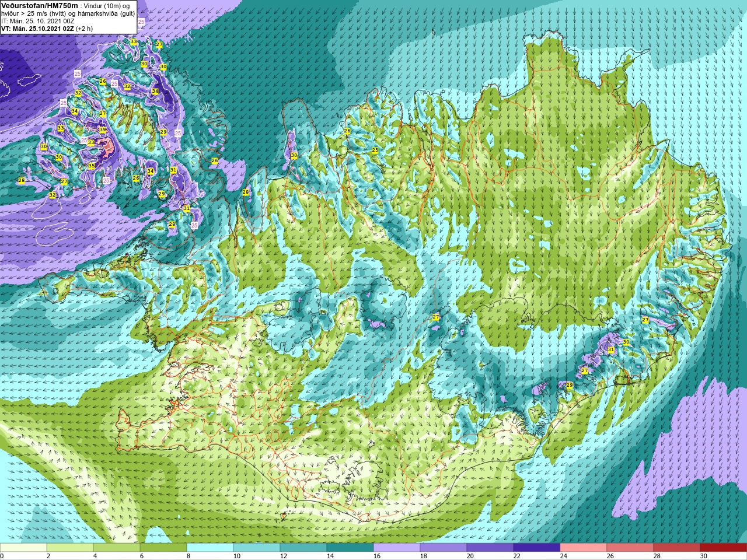Click the legend scale number 14
Screen dimensions: 747x560
[330, 556]
